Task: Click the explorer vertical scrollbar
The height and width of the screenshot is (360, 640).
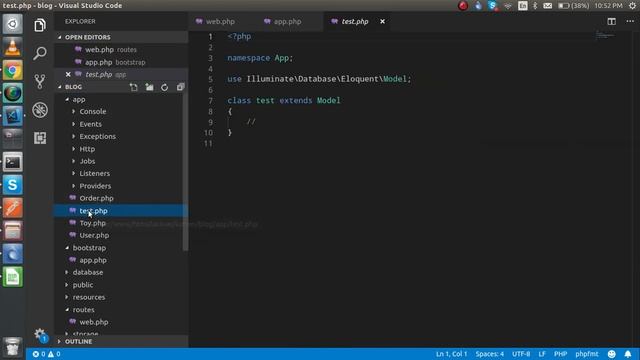Action: tap(185, 171)
